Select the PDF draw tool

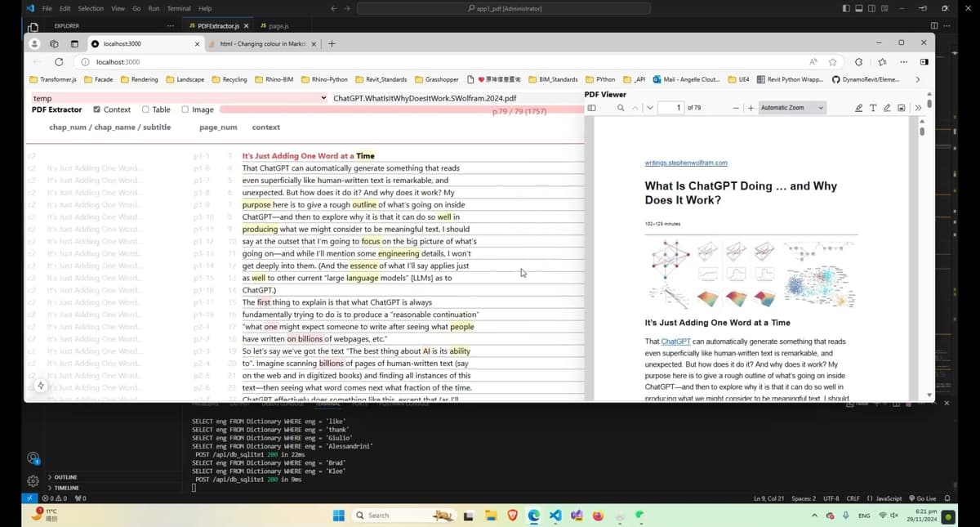tap(887, 108)
